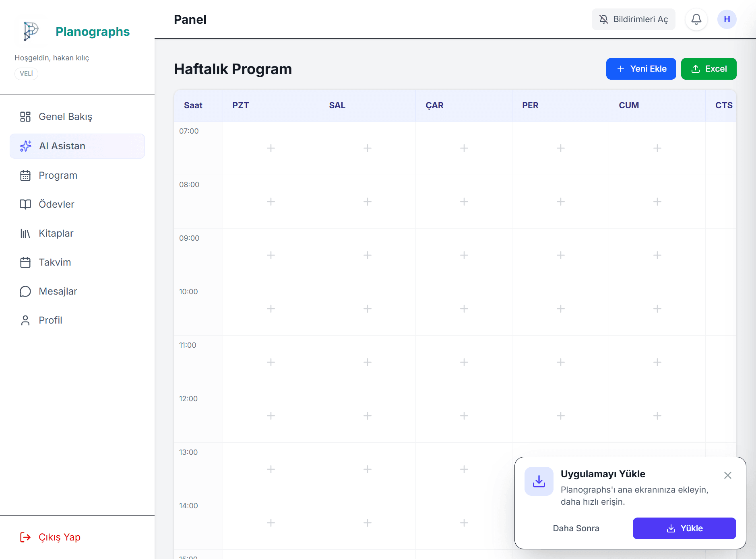This screenshot has width=756, height=559.
Task: Click the notification bell icon
Action: (x=696, y=19)
